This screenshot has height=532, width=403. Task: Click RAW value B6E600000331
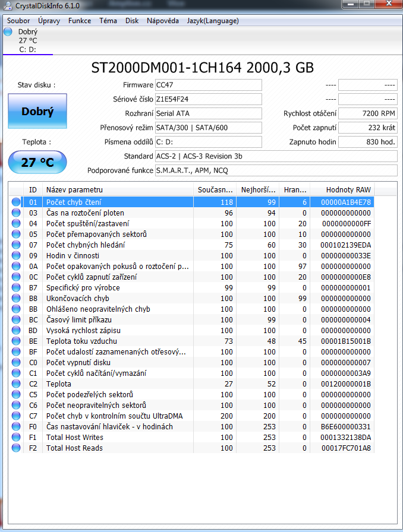click(x=345, y=426)
